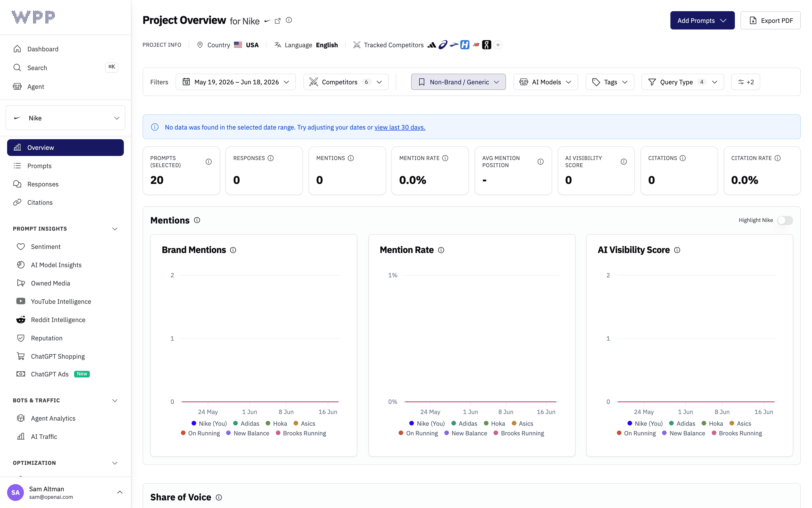This screenshot has height=508, width=812.
Task: Show the +2 additional filters
Action: (x=746, y=82)
